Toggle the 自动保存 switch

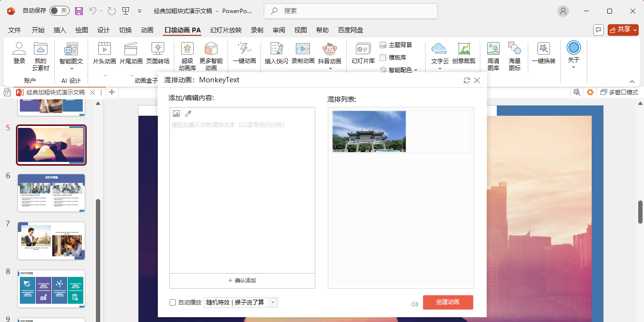(x=60, y=11)
